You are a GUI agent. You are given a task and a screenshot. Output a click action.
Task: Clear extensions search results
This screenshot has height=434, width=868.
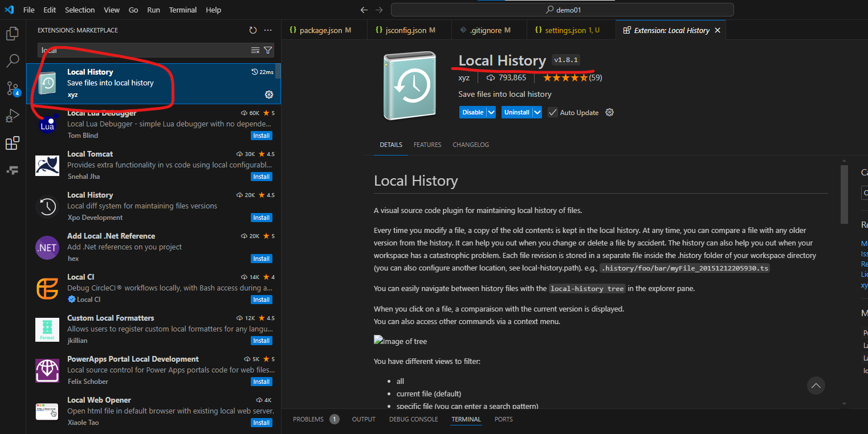coord(255,50)
